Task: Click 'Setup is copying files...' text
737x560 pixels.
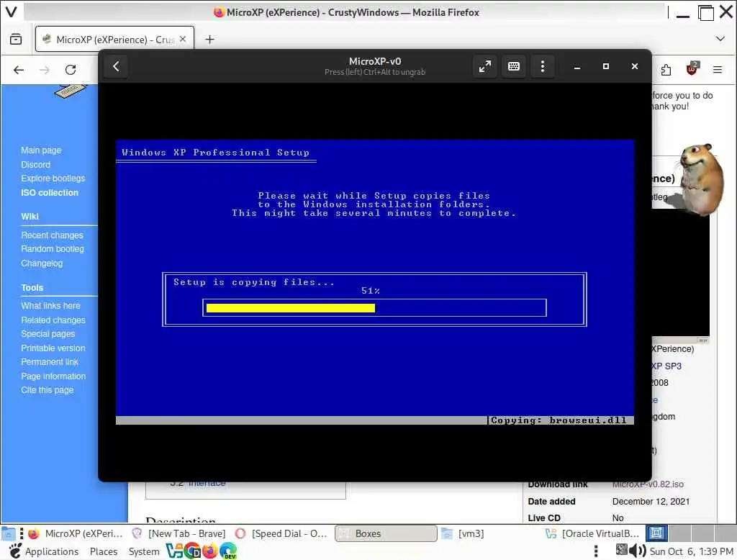Action: [x=254, y=282]
